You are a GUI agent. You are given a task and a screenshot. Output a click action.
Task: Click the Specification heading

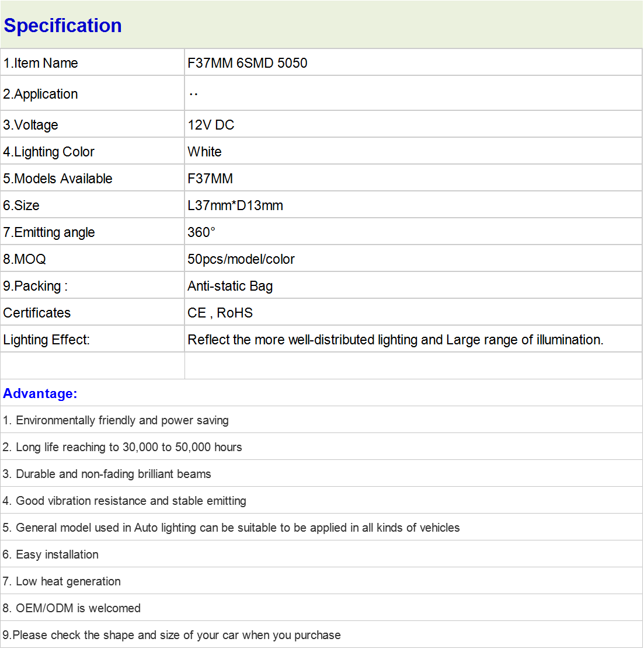pyautogui.click(x=62, y=26)
